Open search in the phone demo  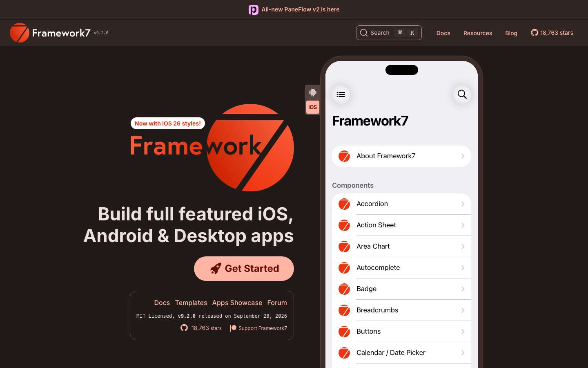pos(462,94)
